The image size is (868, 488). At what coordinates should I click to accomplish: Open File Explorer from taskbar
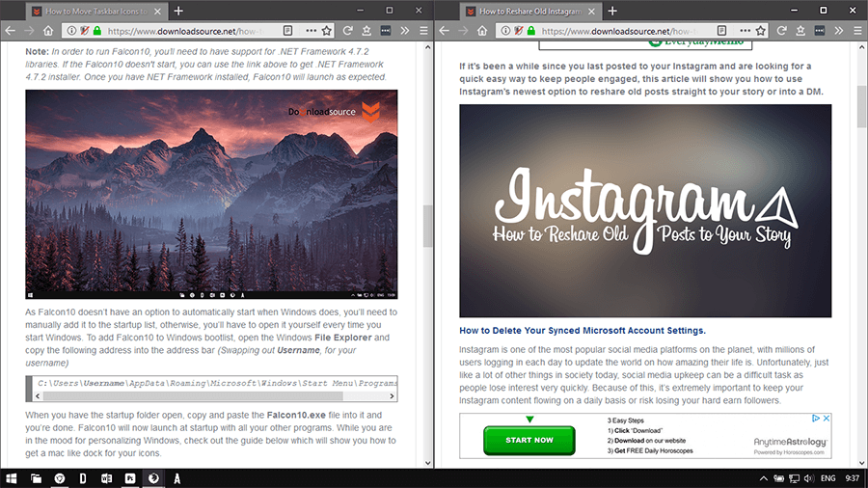pyautogui.click(x=36, y=478)
